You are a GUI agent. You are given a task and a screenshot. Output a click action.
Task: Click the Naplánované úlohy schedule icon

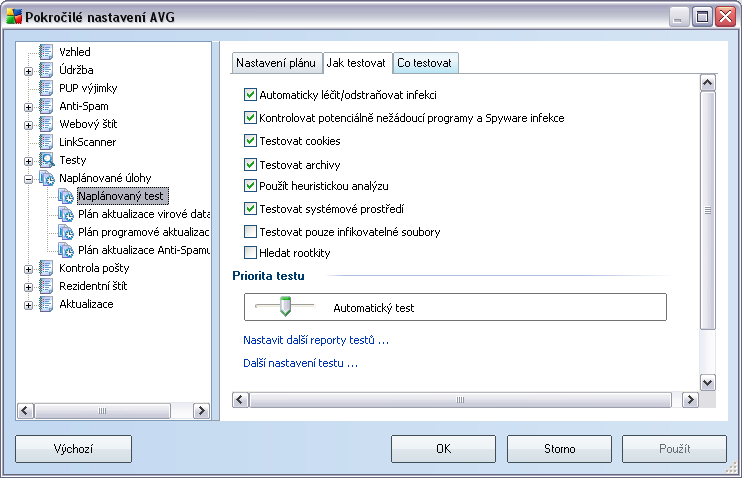pyautogui.click(x=47, y=178)
